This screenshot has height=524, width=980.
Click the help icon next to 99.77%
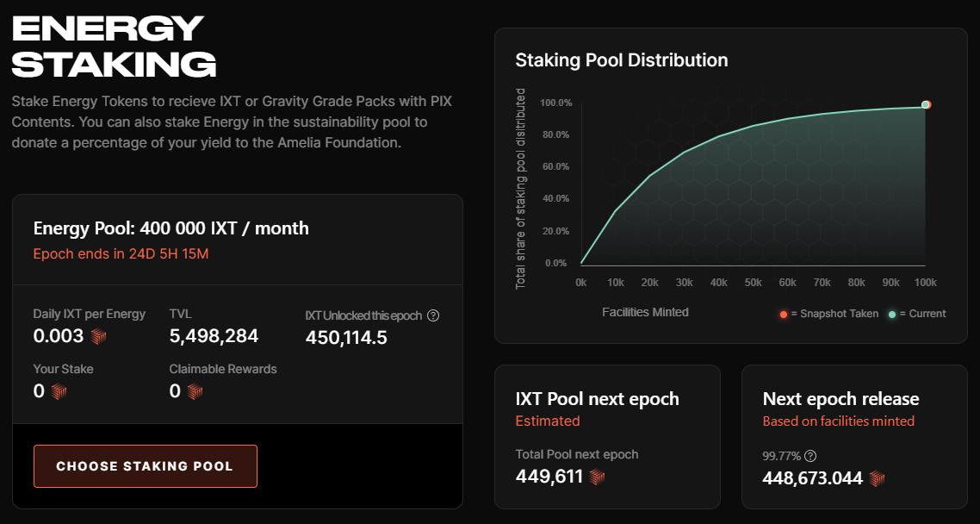point(810,456)
